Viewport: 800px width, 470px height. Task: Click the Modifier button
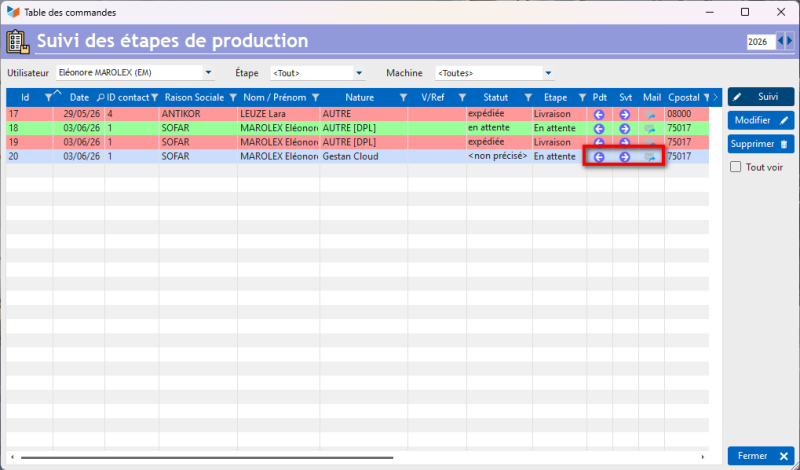(x=761, y=120)
